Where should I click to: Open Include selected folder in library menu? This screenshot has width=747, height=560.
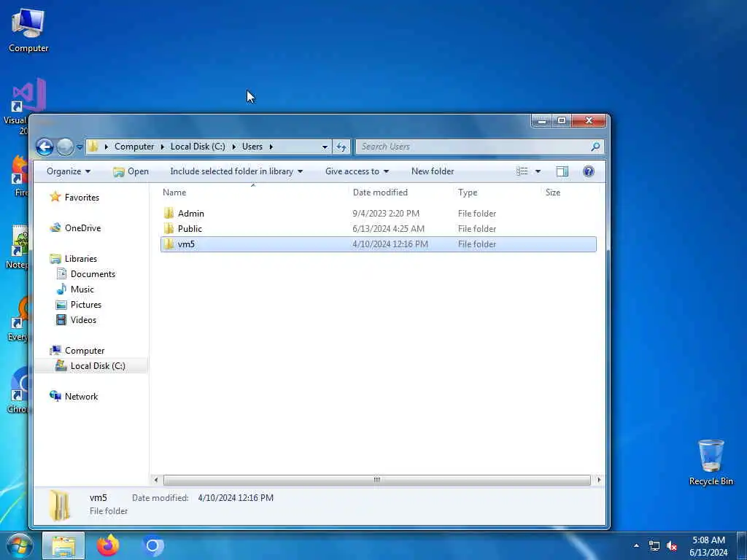(x=236, y=171)
